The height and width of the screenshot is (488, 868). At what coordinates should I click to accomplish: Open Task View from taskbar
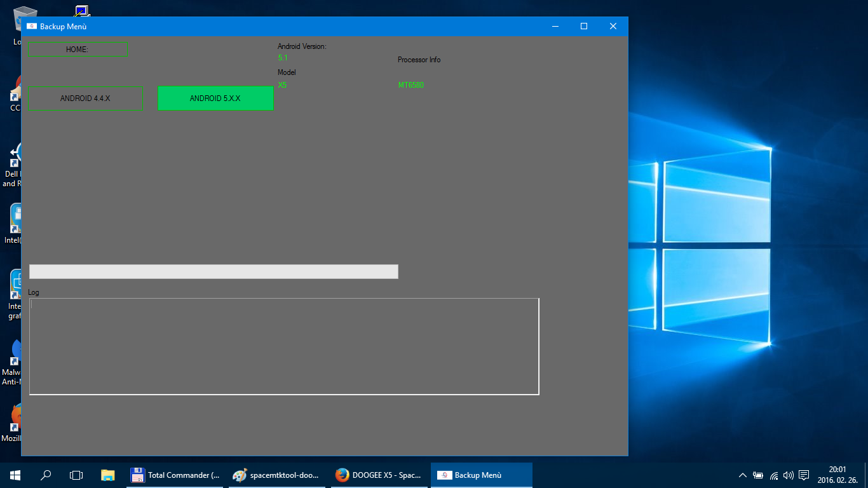[x=76, y=475]
